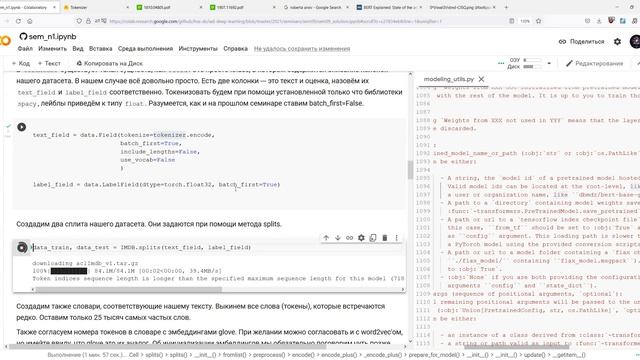Click the download progress bar in output
The image size is (640, 360).
[x=69, y=271]
